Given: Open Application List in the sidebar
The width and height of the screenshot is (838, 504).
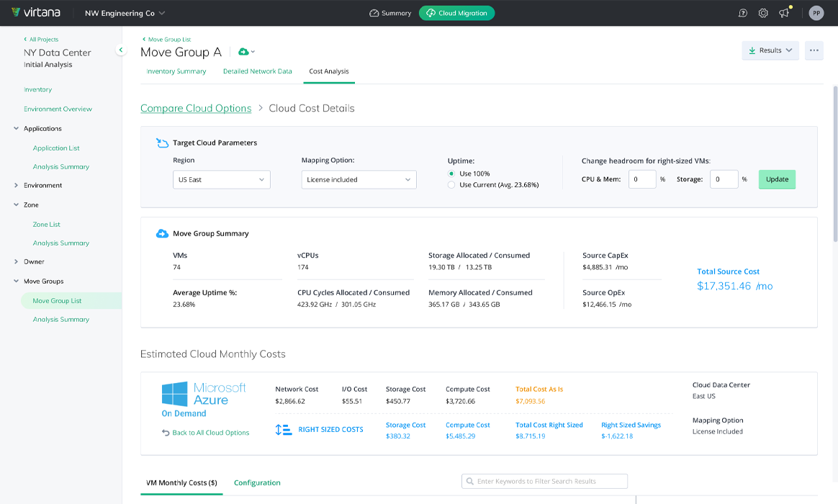Looking at the screenshot, I should click(x=56, y=148).
